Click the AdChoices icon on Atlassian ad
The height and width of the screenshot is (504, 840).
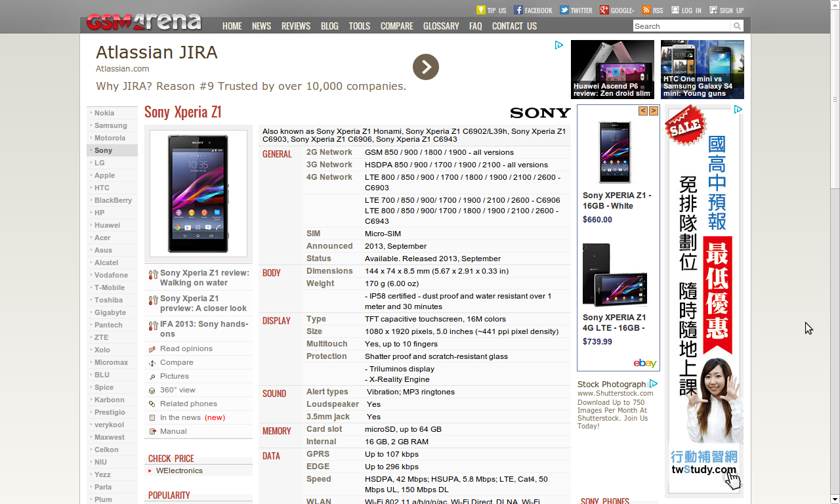[x=559, y=45]
